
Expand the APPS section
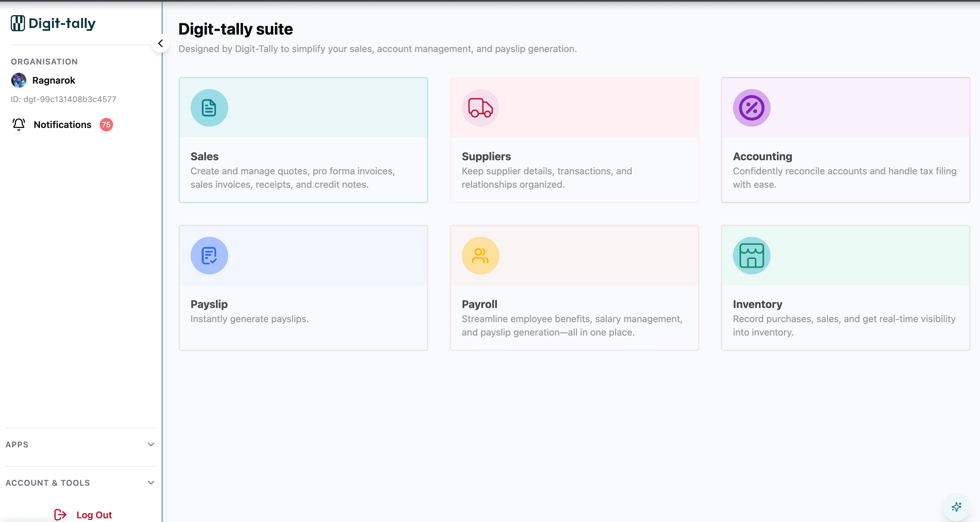click(151, 444)
